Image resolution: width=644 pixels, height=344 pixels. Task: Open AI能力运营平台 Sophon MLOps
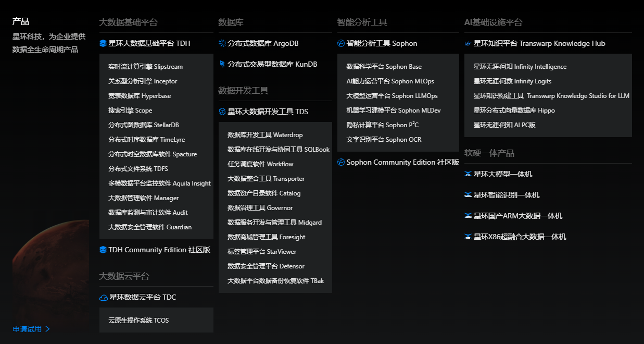tap(390, 81)
